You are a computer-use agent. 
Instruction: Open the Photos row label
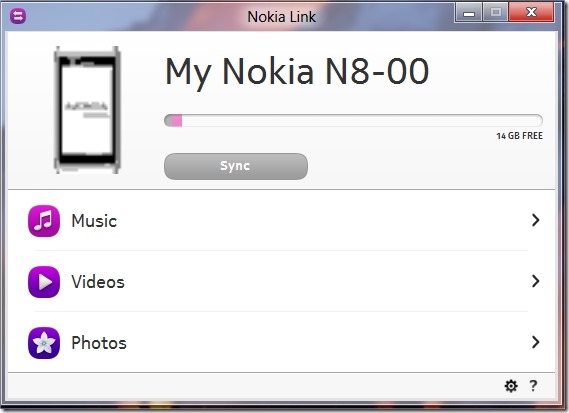click(x=99, y=343)
